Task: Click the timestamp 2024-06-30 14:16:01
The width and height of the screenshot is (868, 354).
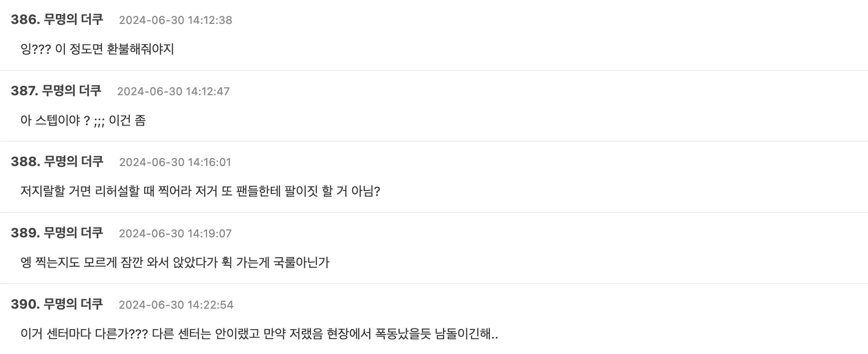Action: tap(176, 162)
